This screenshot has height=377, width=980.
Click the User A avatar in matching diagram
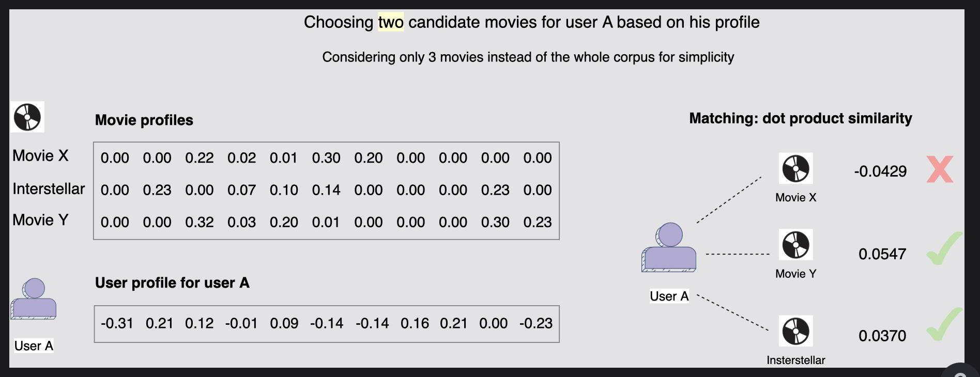(669, 248)
